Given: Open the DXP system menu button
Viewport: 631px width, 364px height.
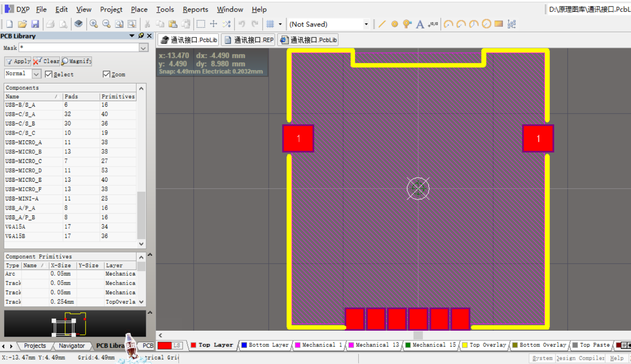Looking at the screenshot, I should click(18, 9).
